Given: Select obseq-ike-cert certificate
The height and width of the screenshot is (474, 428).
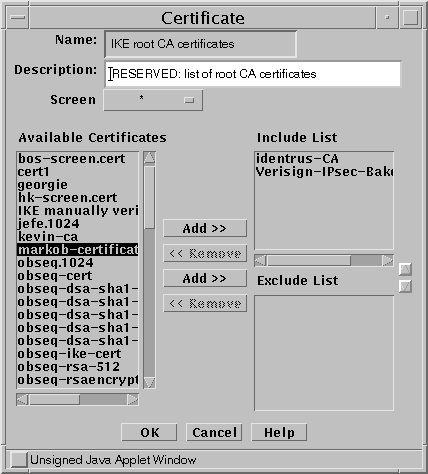Looking at the screenshot, I should pos(77,354).
